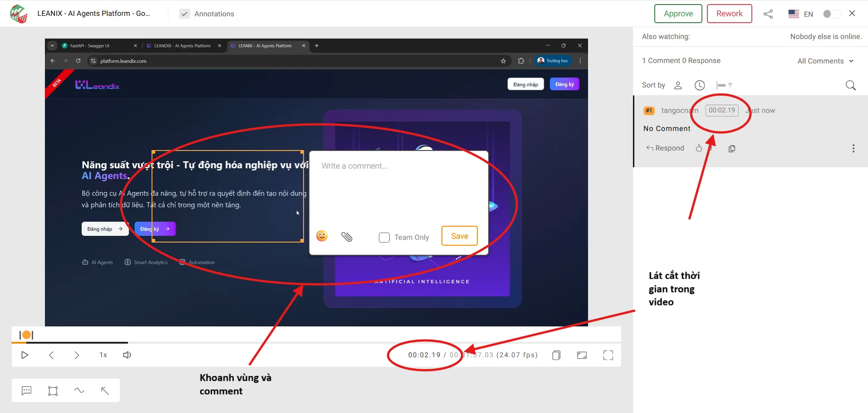Click the Đăng ký button in the video header
The width and height of the screenshot is (868, 413).
[x=564, y=84]
